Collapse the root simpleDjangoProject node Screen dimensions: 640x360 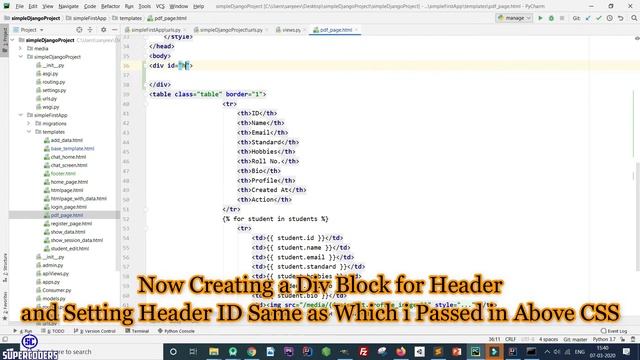pyautogui.click(x=12, y=40)
